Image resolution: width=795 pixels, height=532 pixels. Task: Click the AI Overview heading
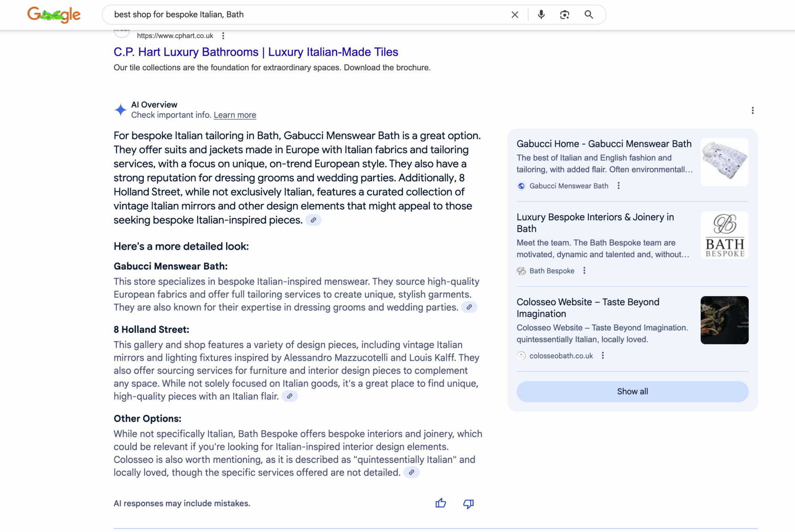[154, 105]
